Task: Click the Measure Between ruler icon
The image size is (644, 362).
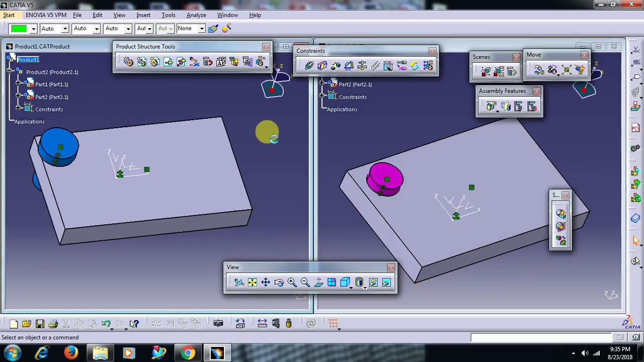Action: coord(262,324)
